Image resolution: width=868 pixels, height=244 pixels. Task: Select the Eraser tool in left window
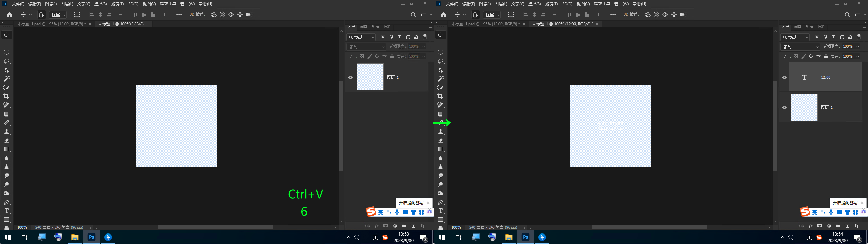[6, 140]
